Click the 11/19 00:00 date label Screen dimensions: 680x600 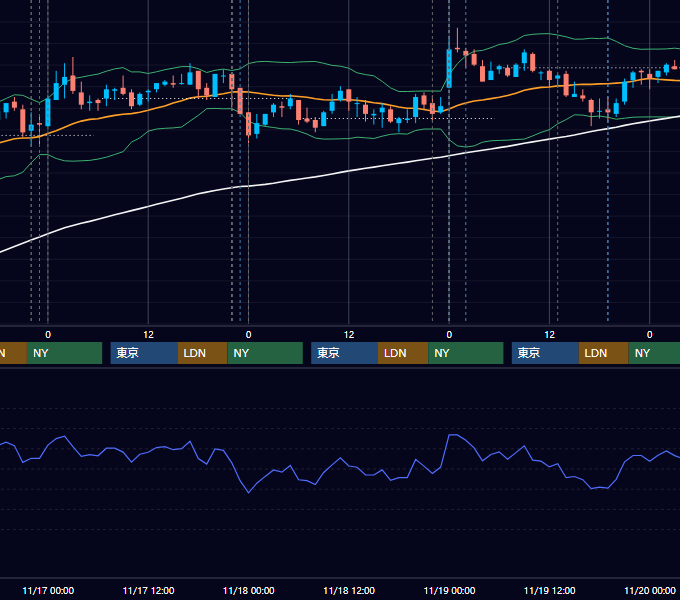(x=449, y=590)
